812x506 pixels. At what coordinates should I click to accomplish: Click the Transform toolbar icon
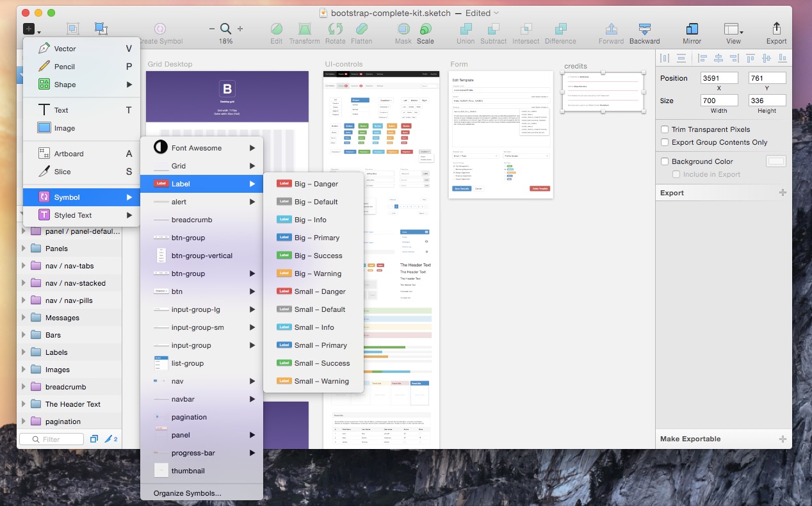pos(304,29)
